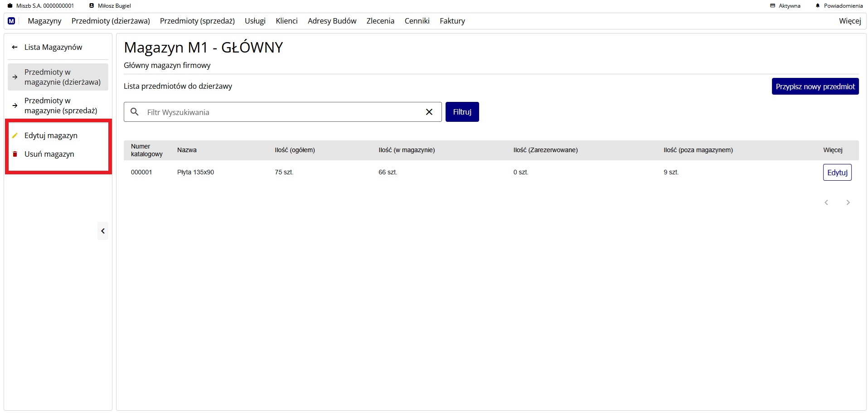Click the user icon next to Miłosz Bugiel
Image resolution: width=868 pixels, height=413 pixels.
pyautogui.click(x=92, y=6)
